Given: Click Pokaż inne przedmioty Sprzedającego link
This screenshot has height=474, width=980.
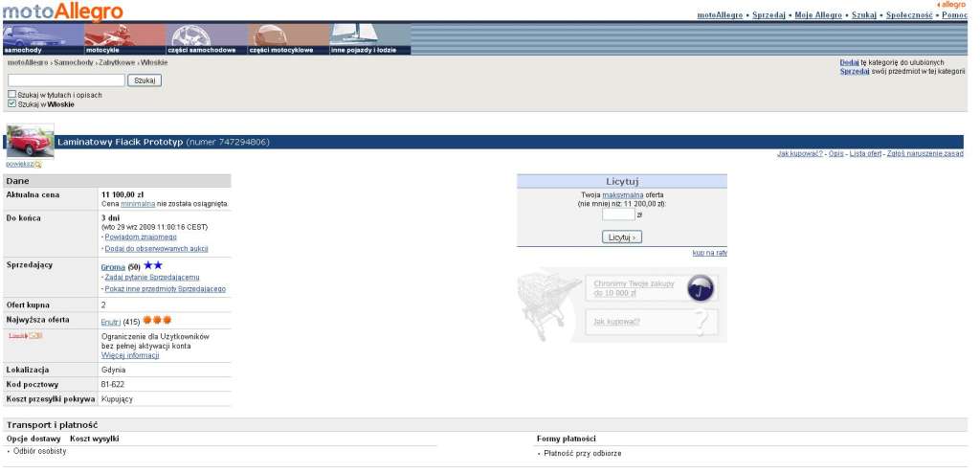Looking at the screenshot, I should point(165,289).
